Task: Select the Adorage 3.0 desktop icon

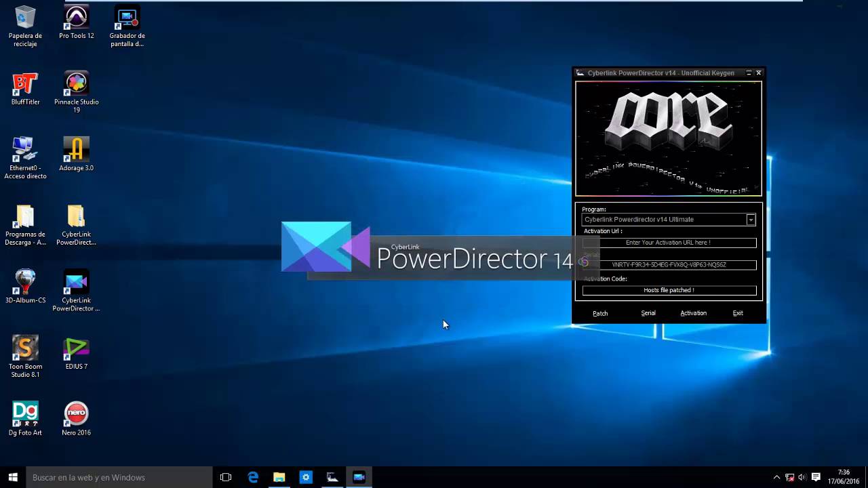Action: 76,155
